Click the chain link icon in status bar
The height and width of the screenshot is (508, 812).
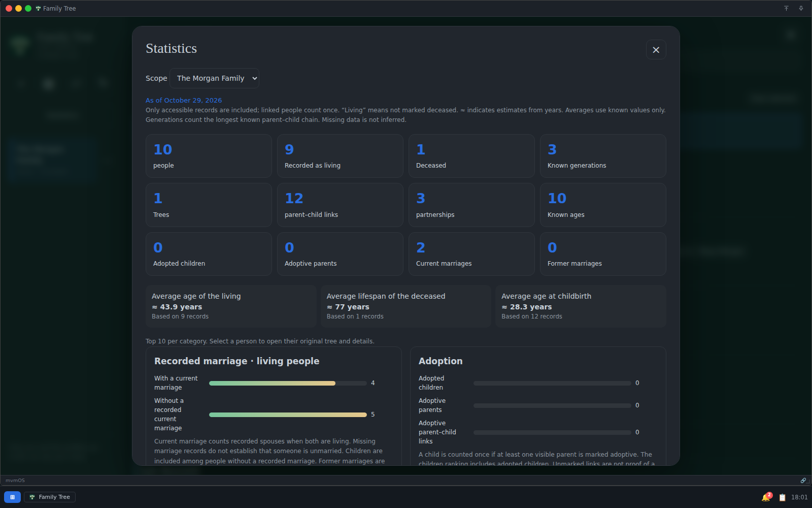(803, 480)
